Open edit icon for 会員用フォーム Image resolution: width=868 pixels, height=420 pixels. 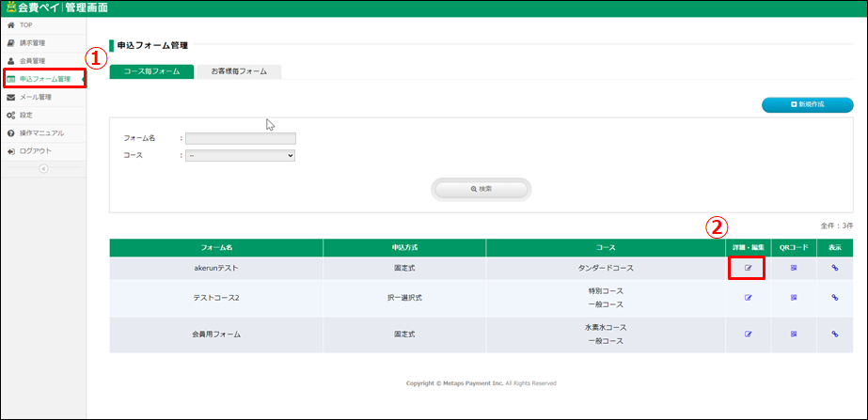(749, 334)
